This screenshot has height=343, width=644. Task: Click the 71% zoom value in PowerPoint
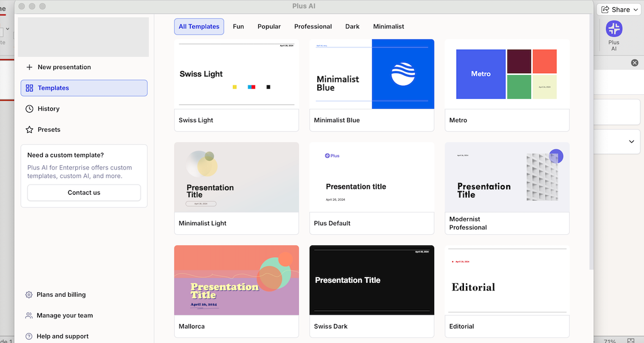tap(609, 341)
